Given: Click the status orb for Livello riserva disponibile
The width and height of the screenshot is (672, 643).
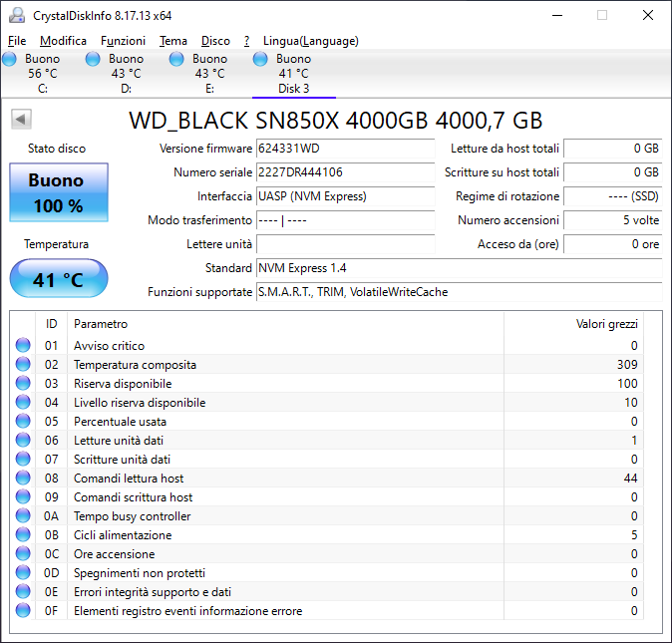Looking at the screenshot, I should [23, 402].
